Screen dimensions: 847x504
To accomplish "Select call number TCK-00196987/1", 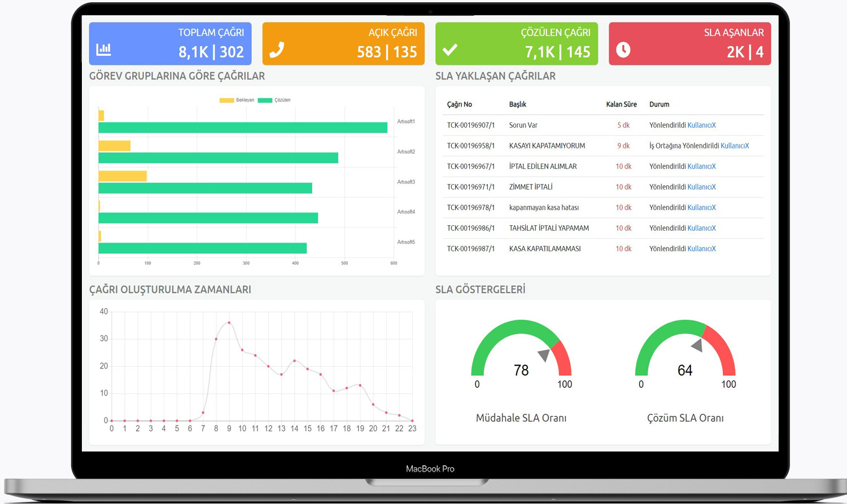I will (471, 249).
